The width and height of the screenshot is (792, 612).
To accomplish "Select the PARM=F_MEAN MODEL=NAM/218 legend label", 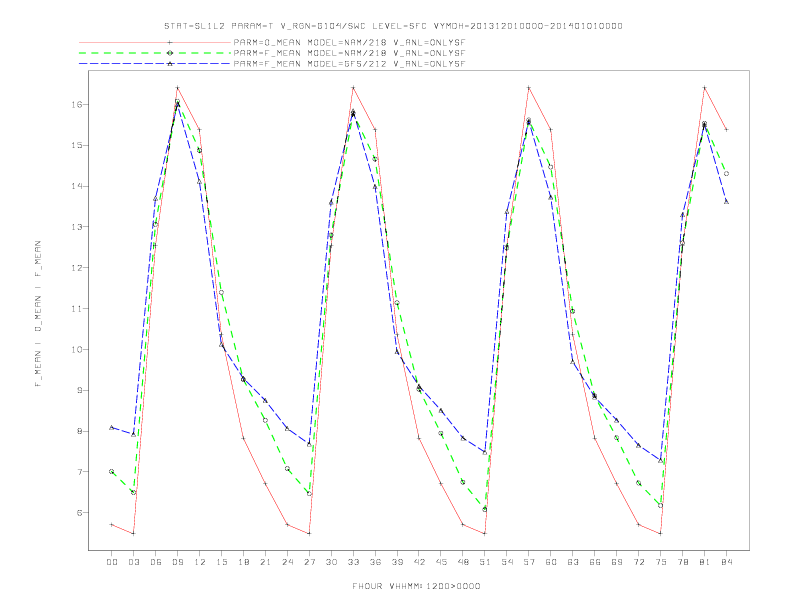I will [349, 53].
